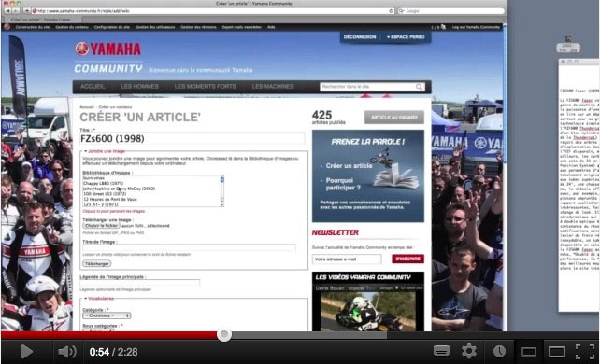This screenshot has height=364, width=600.
Task: Click the Yamaha logo icon
Action: point(82,49)
